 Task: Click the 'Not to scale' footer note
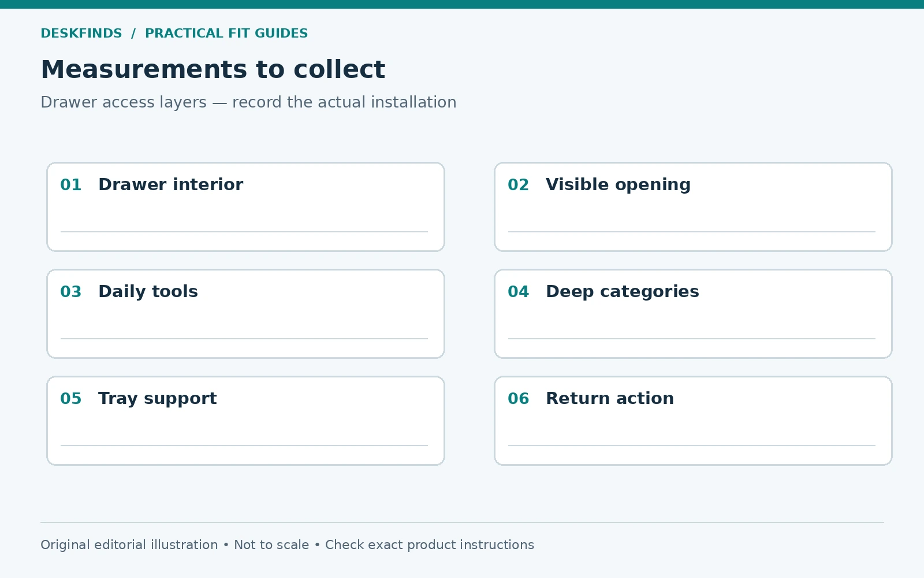(x=271, y=545)
